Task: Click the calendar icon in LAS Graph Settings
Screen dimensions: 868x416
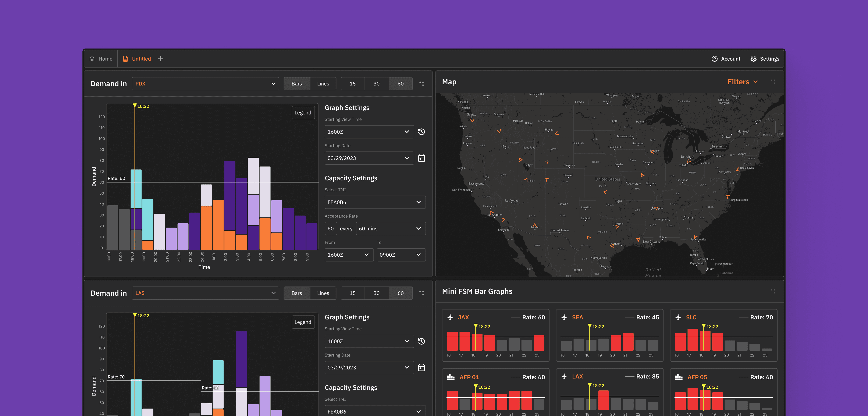Action: click(x=421, y=367)
